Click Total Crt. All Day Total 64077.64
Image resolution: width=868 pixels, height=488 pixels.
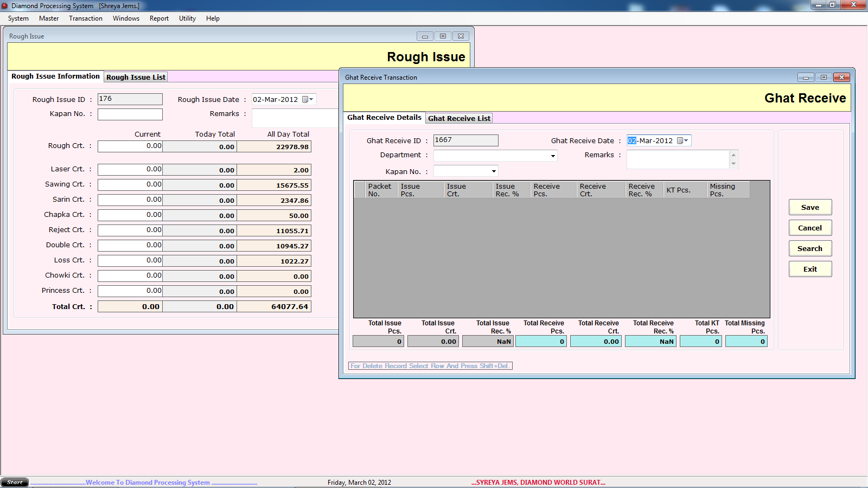[x=274, y=306]
